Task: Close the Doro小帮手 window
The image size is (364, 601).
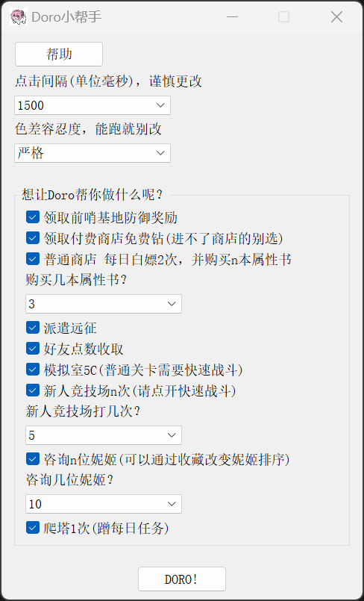Action: coord(337,17)
